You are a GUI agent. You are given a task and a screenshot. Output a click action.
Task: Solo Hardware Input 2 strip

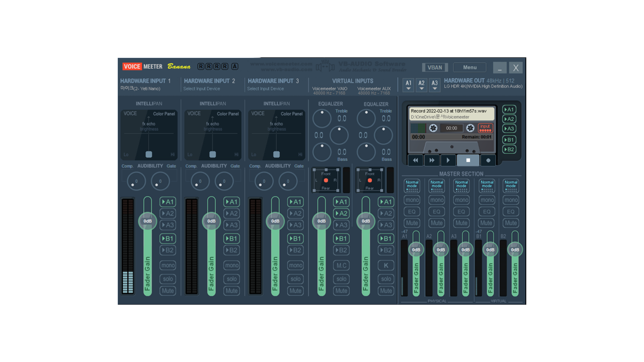231,279
